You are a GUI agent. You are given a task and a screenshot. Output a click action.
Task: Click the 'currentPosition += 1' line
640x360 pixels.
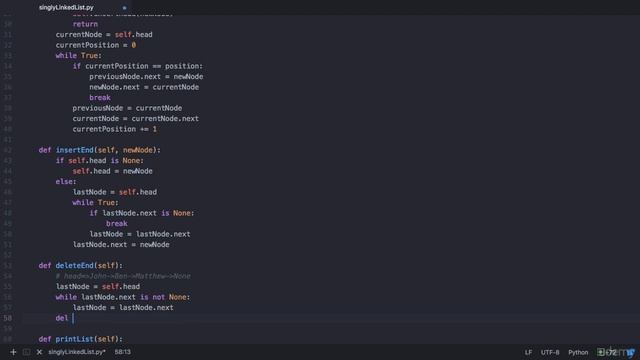coord(115,129)
